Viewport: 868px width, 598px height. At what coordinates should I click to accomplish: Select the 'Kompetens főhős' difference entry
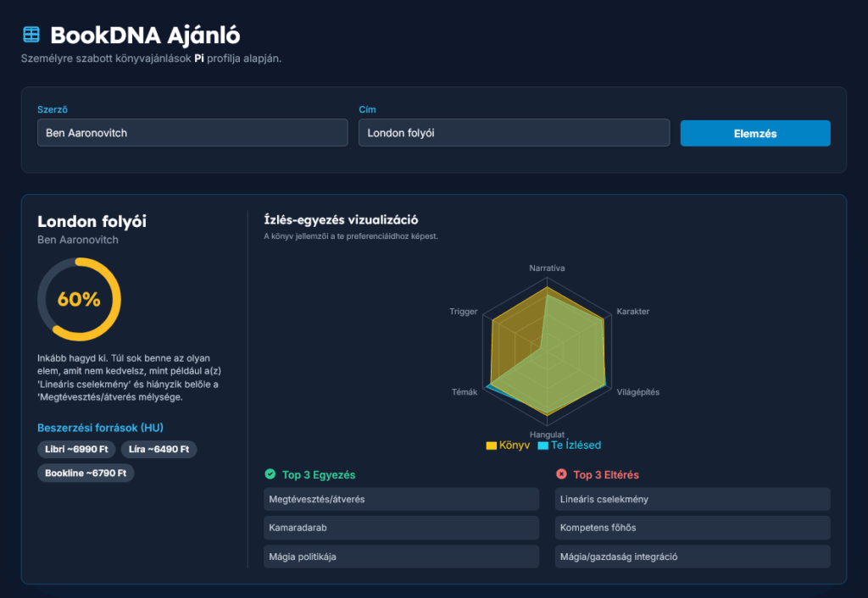pos(693,528)
